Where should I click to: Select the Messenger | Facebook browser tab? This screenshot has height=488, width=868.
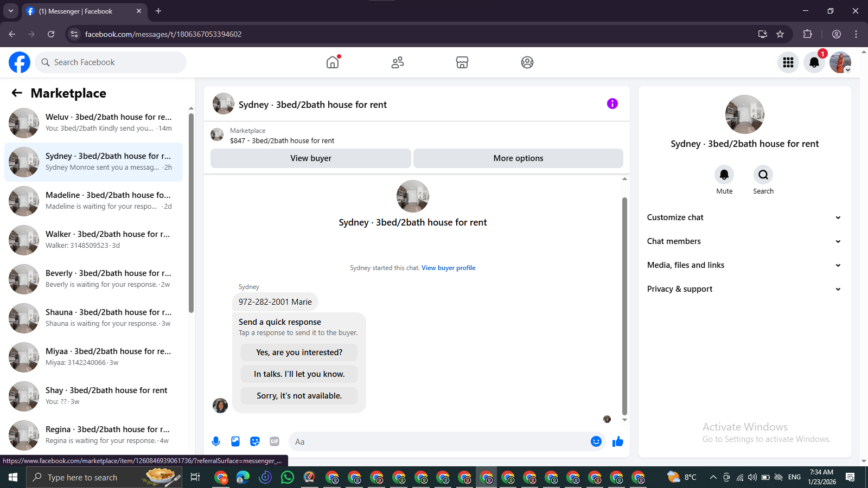point(84,11)
